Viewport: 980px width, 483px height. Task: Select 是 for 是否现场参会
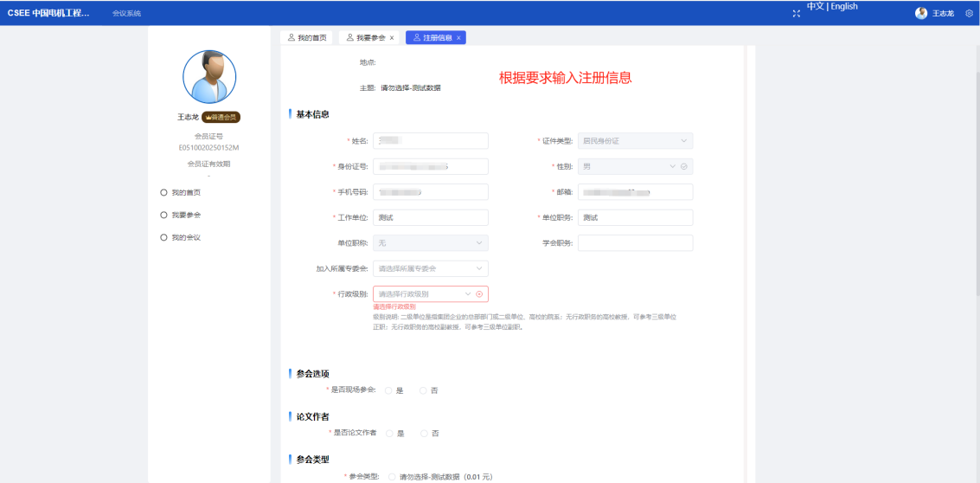pos(389,390)
